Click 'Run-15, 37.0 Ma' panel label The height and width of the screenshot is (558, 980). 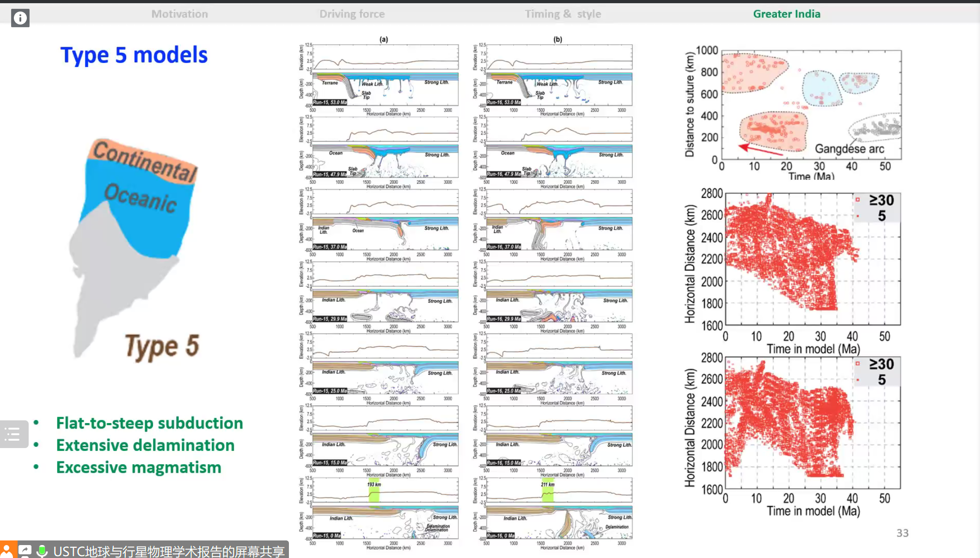coord(330,247)
